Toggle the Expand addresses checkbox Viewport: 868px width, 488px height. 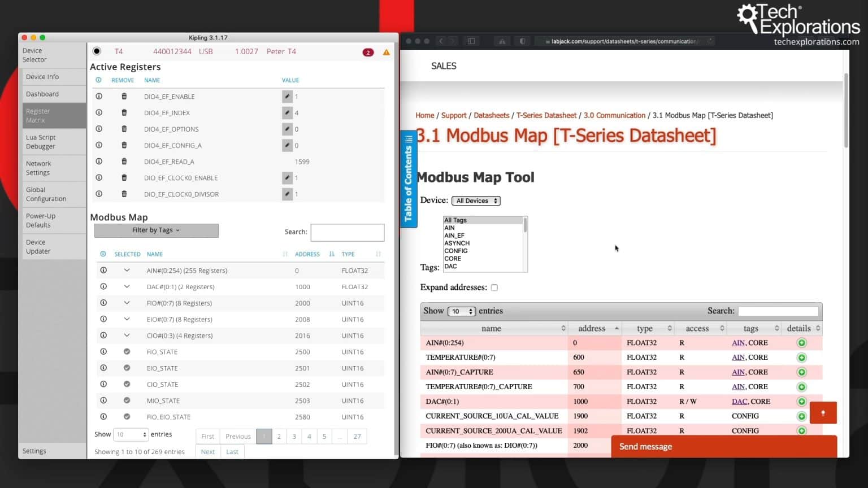point(494,287)
